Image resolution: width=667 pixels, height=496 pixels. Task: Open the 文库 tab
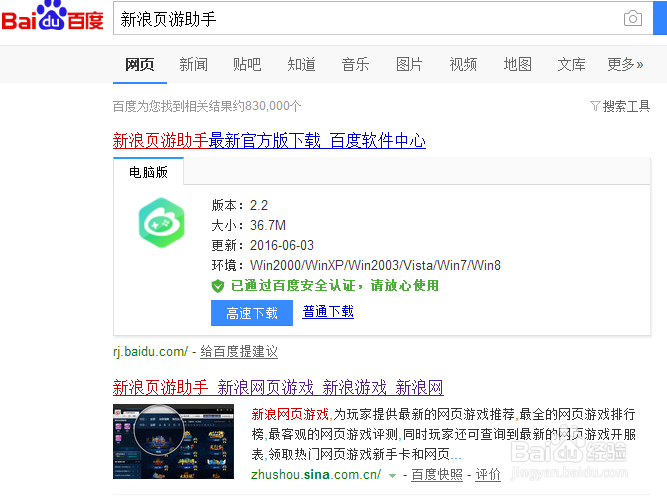coord(571,65)
